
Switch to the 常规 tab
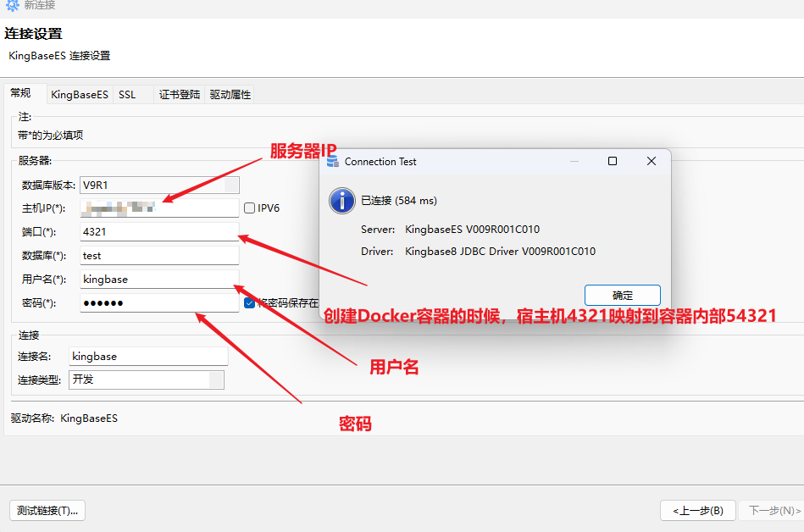pos(20,93)
